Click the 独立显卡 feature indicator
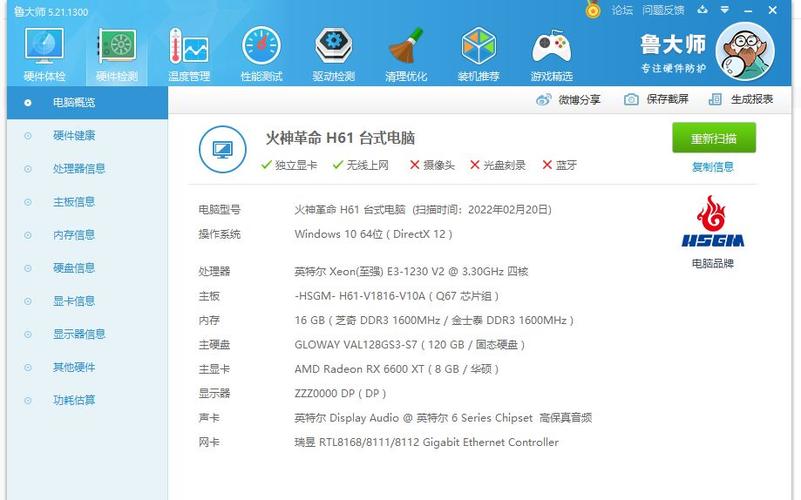The image size is (801, 500). (289, 165)
